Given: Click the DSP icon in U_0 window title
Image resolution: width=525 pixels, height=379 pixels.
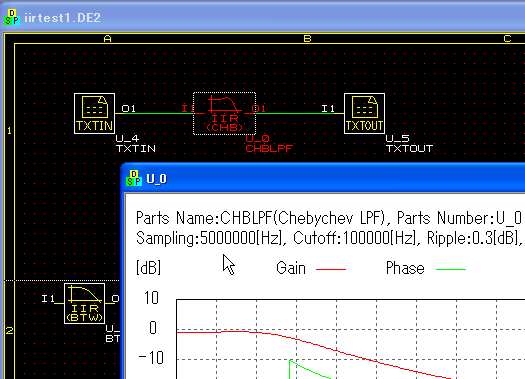Looking at the screenshot, I should (x=134, y=178).
